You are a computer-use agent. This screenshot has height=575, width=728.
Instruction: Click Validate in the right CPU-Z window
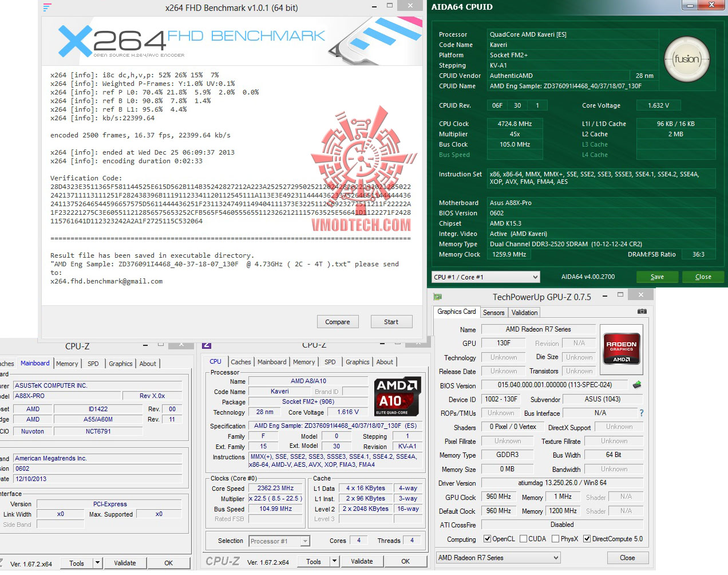pos(362,561)
